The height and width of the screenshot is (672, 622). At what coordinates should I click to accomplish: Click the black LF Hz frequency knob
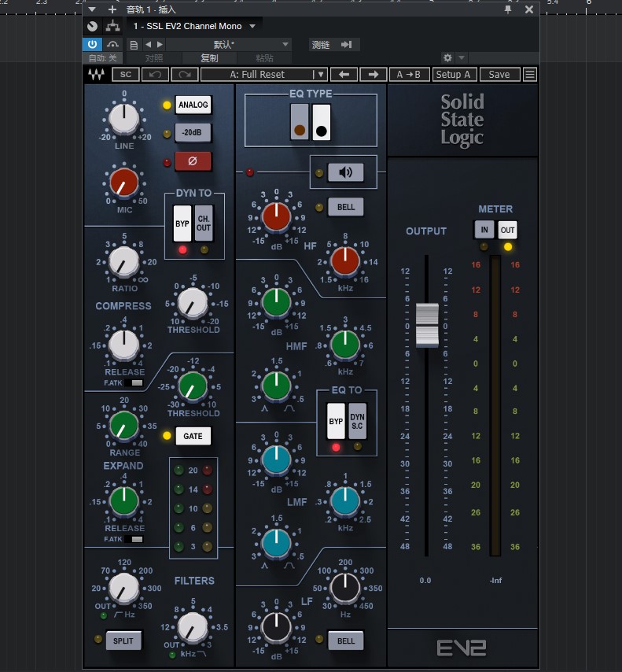tap(345, 587)
